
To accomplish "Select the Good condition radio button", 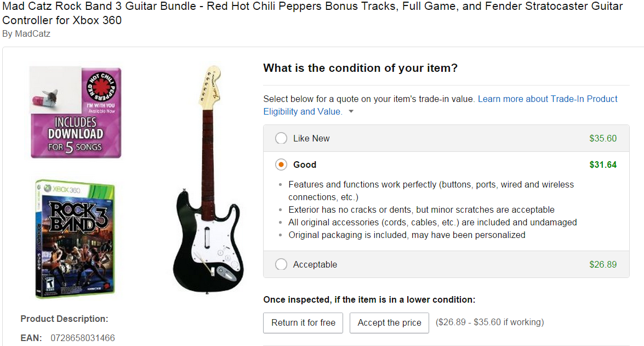I will tap(281, 165).
